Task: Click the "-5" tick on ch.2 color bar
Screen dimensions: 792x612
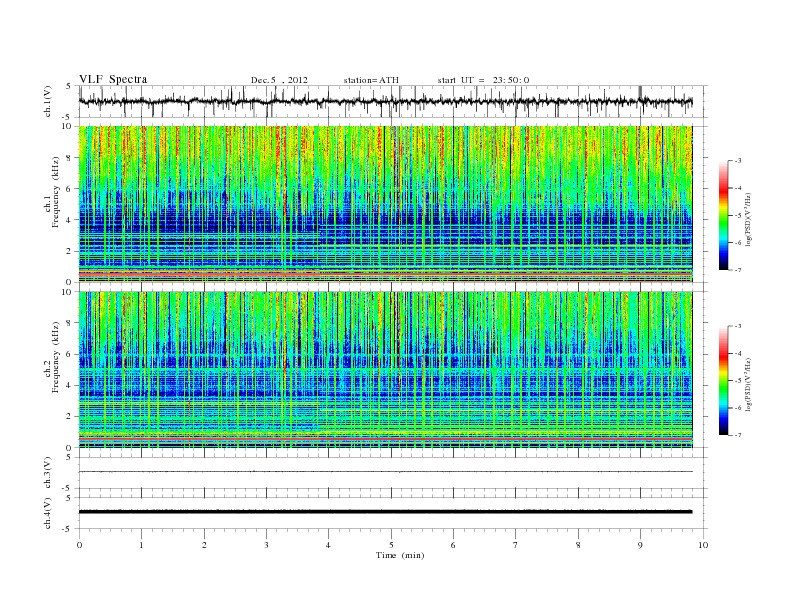Action: 738,381
